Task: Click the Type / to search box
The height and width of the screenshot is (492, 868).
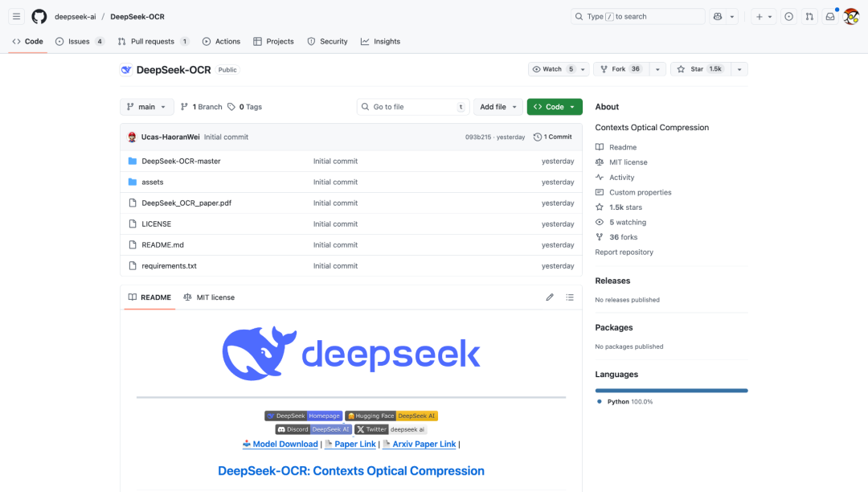Action: tap(637, 17)
